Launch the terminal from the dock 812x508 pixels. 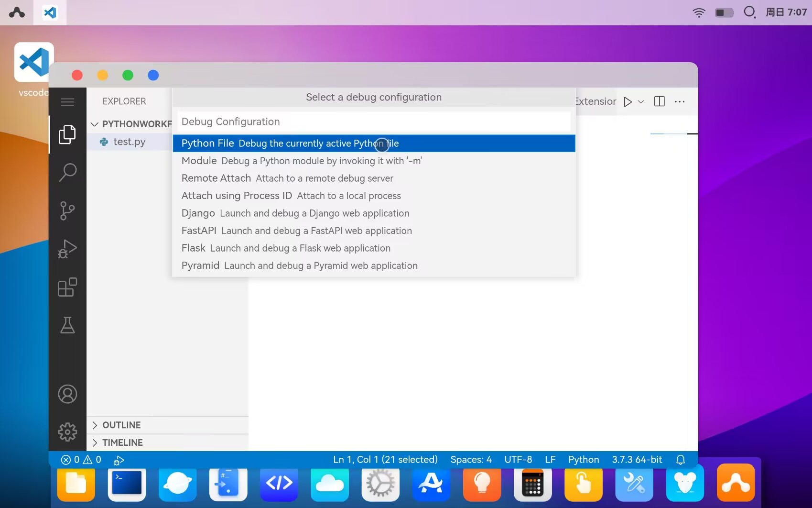[127, 483]
